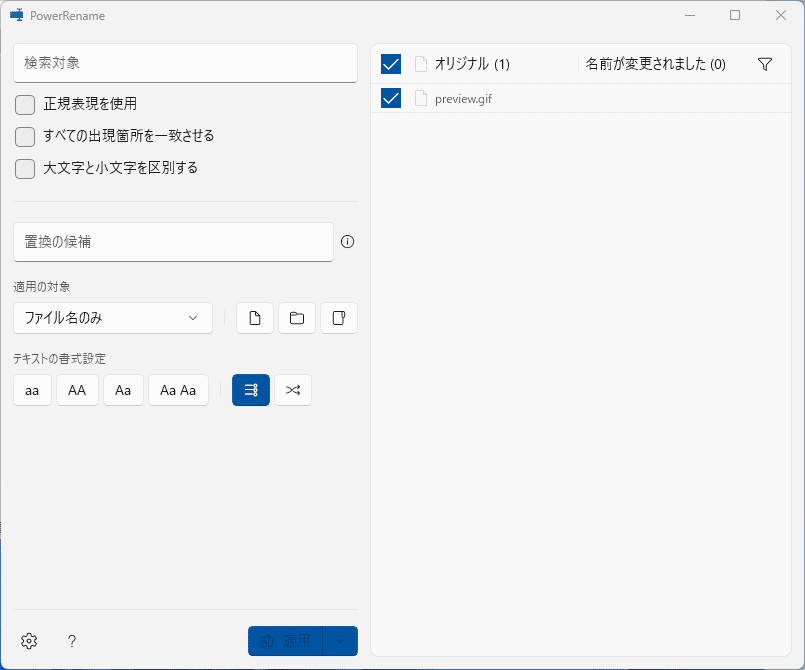Toggle the enumerate items icon button

[251, 390]
